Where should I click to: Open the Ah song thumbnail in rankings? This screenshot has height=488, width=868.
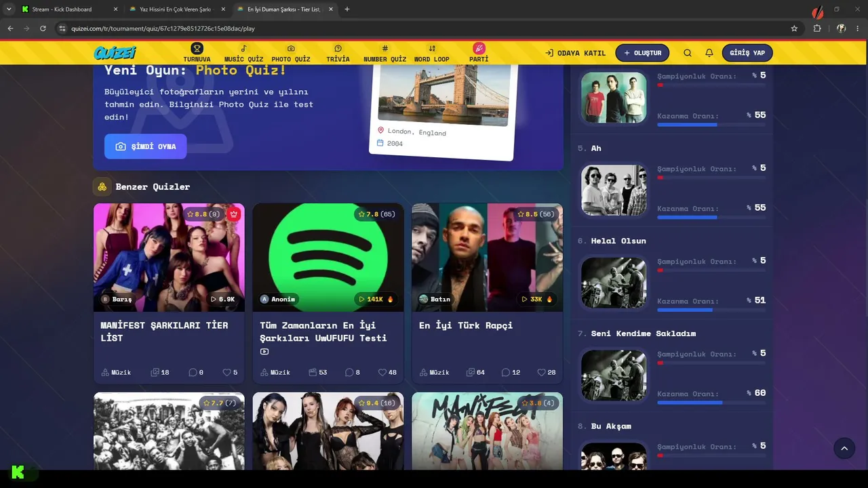pos(614,190)
